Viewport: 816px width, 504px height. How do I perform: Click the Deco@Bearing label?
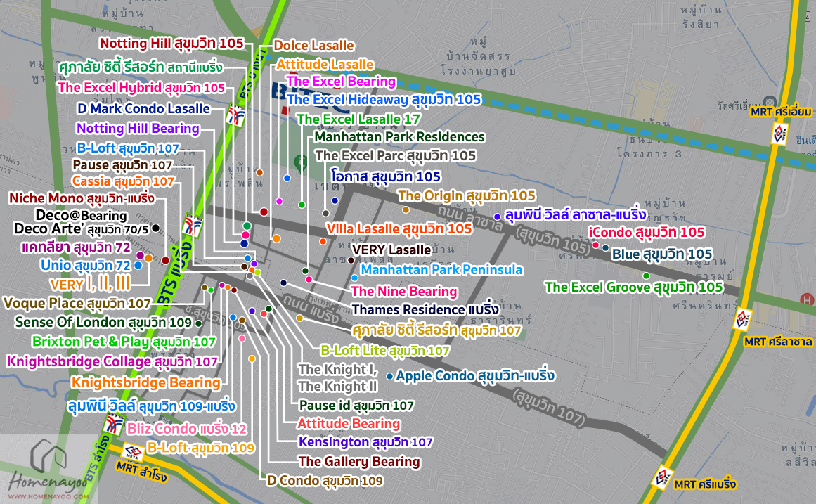click(82, 215)
